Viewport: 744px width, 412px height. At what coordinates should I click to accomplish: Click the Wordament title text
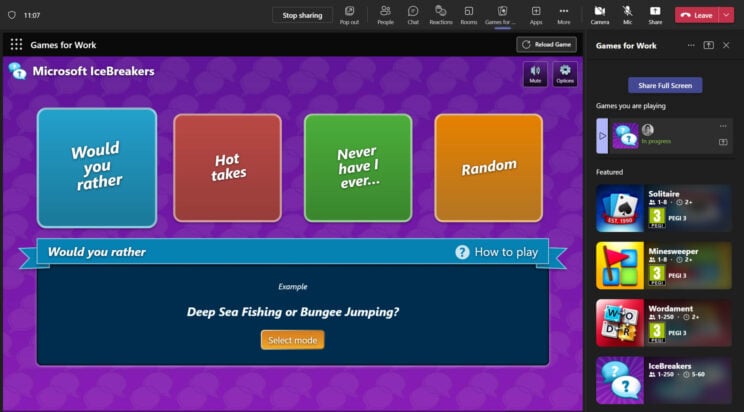pos(670,309)
